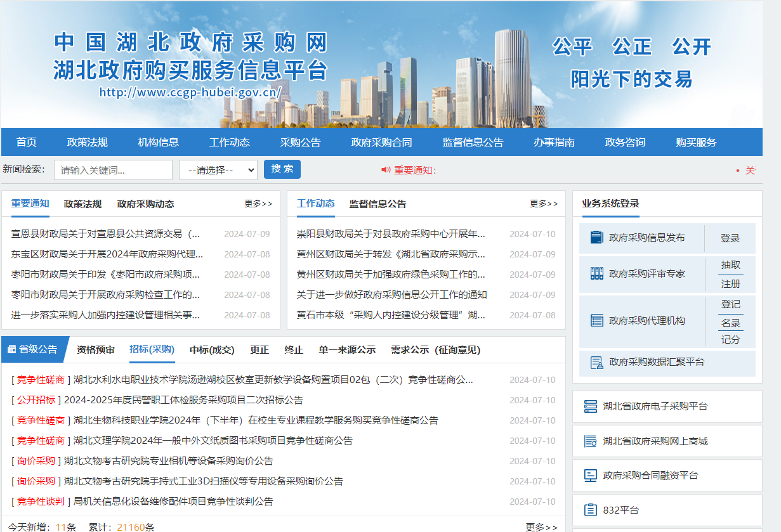
Task: Switch to the 监督信息公告 tab
Action: click(377, 204)
